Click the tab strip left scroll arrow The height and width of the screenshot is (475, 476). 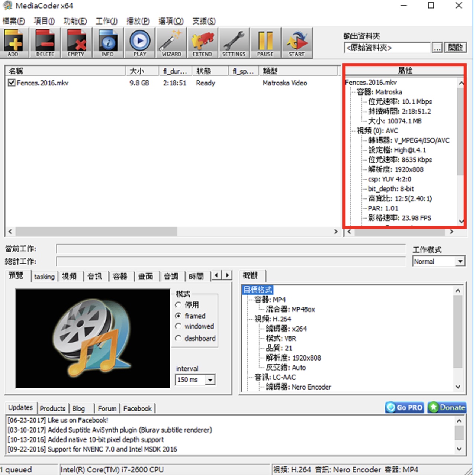tap(217, 275)
